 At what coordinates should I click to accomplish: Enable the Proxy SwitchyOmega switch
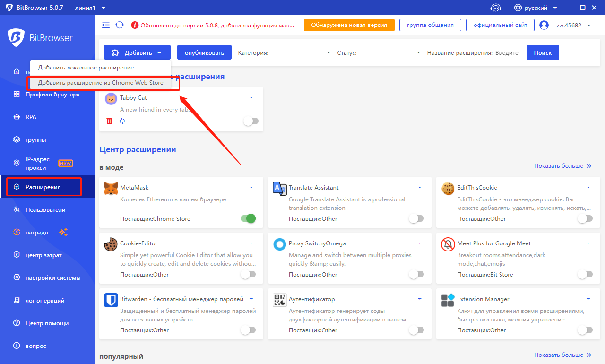pos(416,274)
